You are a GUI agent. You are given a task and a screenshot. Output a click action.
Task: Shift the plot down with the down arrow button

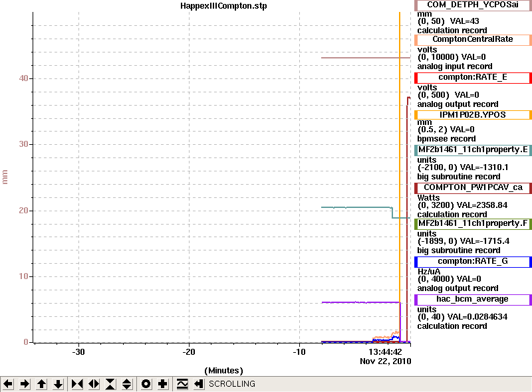coord(59,384)
